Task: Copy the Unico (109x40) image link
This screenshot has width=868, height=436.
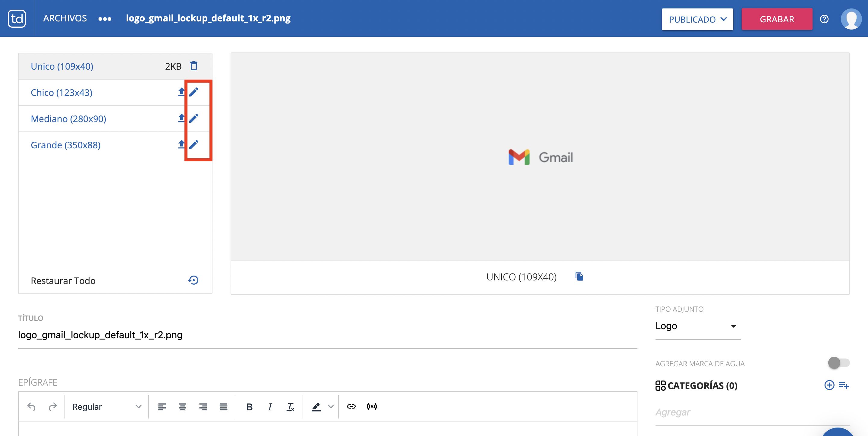Action: (579, 276)
